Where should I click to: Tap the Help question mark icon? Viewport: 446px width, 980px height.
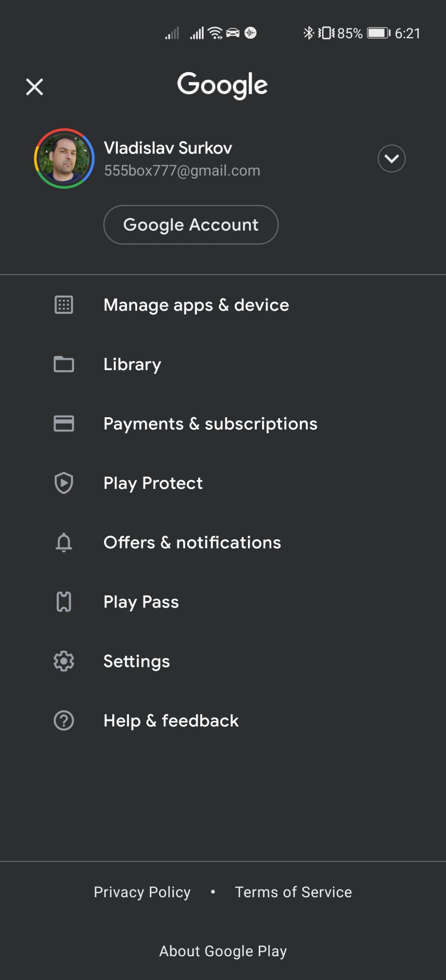tap(64, 720)
